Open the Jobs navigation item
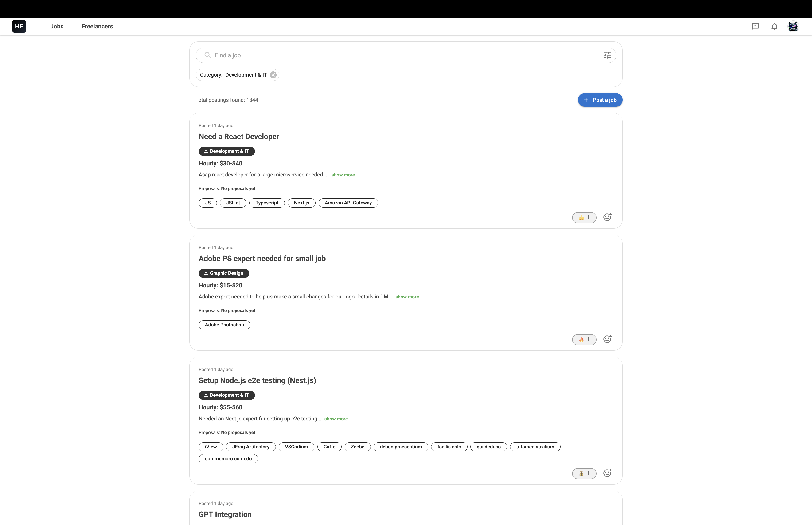812x525 pixels. 57,26
